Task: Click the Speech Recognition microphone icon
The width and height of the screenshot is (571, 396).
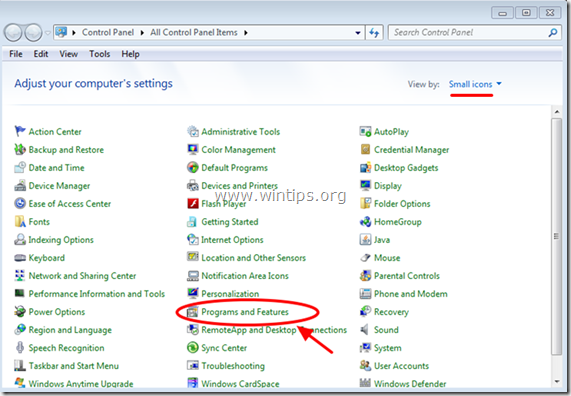Action: 20,348
